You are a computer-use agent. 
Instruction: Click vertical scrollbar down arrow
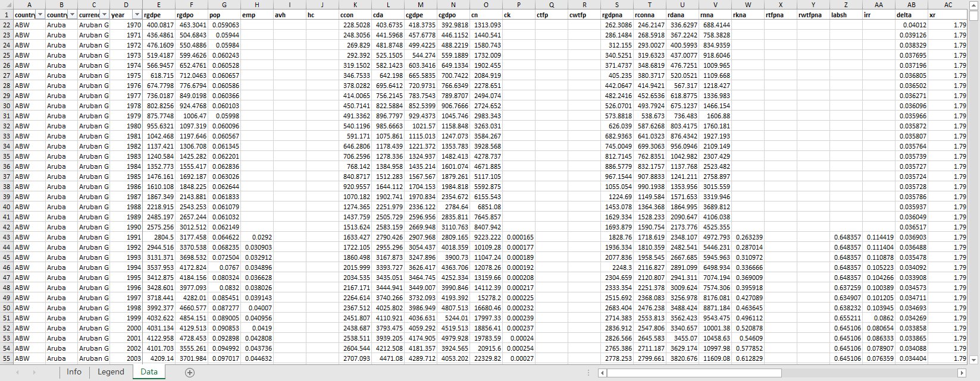[x=973, y=360]
